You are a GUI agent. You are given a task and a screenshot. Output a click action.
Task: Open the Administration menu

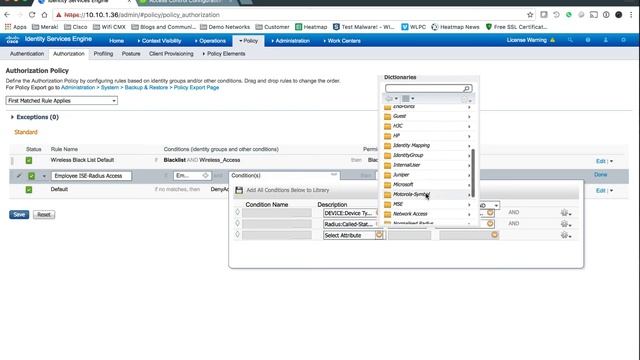click(291, 41)
